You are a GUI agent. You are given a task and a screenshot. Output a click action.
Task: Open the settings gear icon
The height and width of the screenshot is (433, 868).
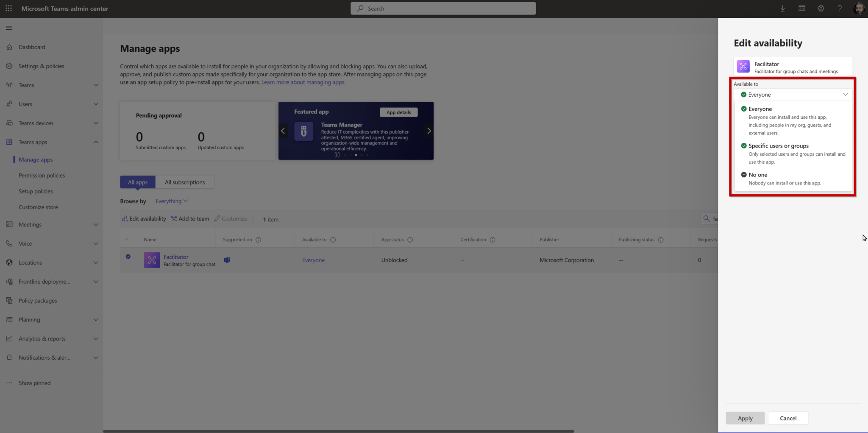click(821, 8)
